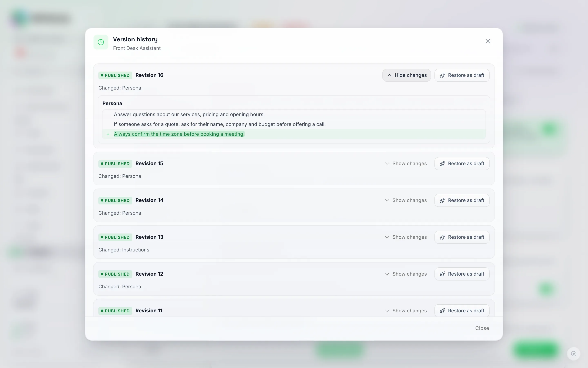
Task: Restore Revision 11 as draft
Action: click(x=462, y=311)
